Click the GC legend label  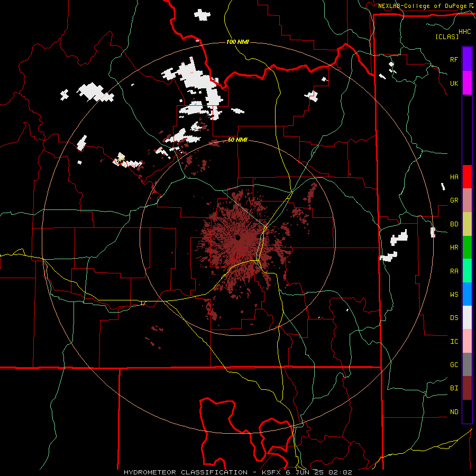tap(454, 365)
